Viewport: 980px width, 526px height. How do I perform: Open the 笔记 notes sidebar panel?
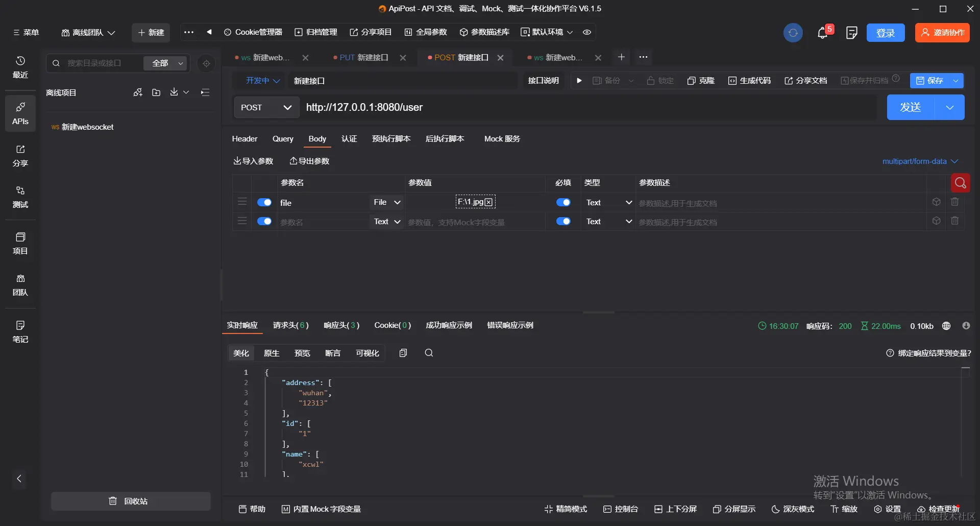tap(20, 332)
